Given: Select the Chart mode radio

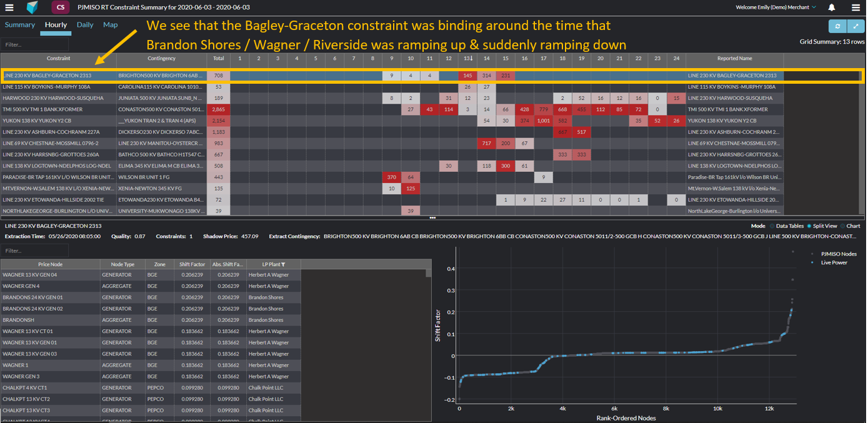Looking at the screenshot, I should click(843, 226).
